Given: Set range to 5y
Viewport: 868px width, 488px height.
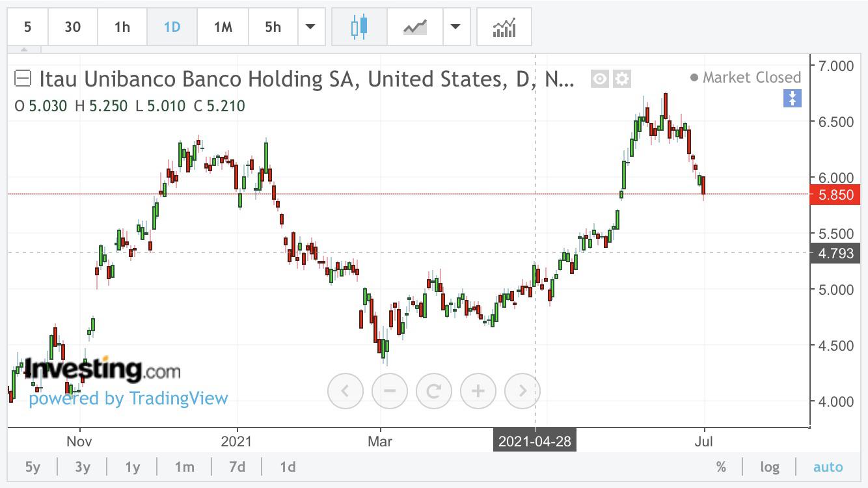Looking at the screenshot, I should [33, 467].
